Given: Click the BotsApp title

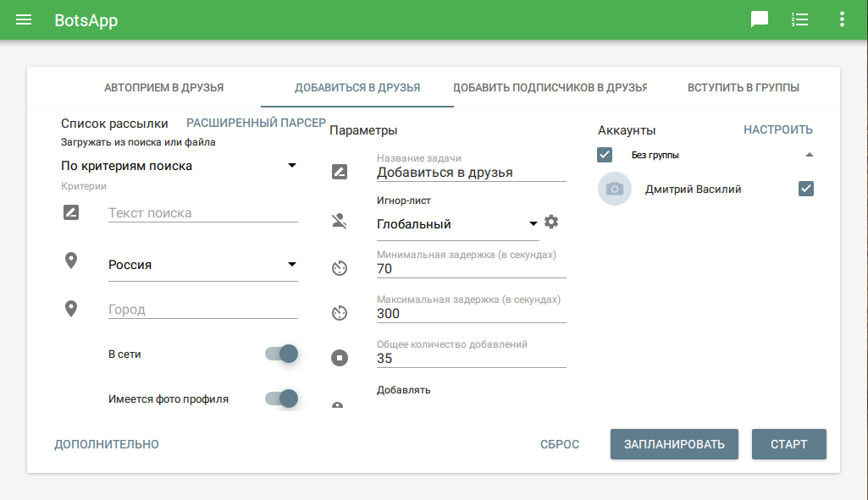Looking at the screenshot, I should pos(86,20).
